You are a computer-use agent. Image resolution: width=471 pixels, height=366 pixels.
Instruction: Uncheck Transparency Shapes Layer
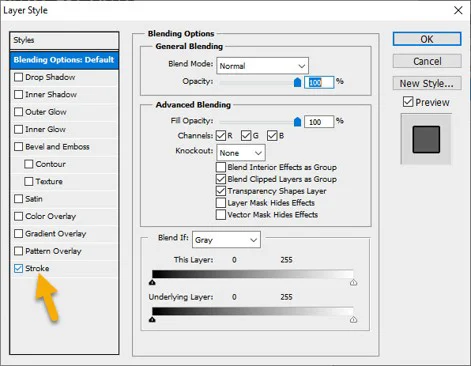tap(221, 191)
